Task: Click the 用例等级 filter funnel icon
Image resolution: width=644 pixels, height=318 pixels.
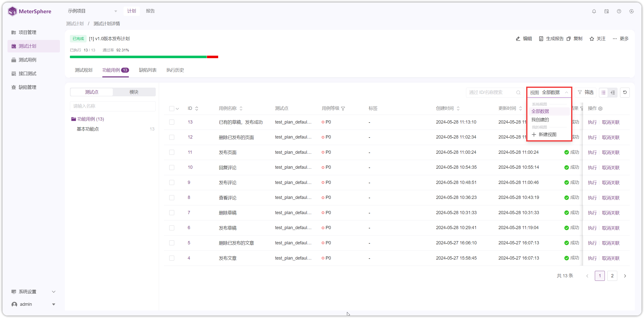Action: pos(343,109)
